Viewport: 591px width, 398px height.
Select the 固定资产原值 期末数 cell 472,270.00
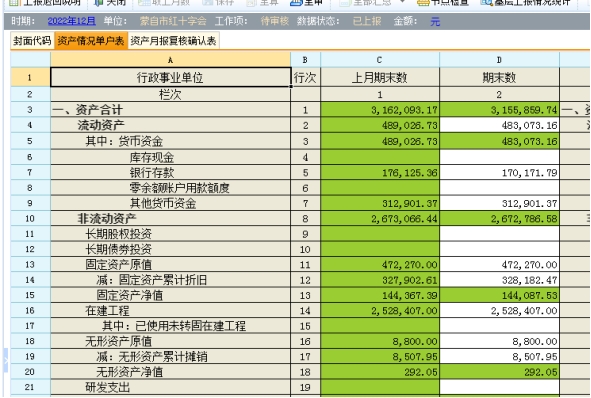pos(499,265)
